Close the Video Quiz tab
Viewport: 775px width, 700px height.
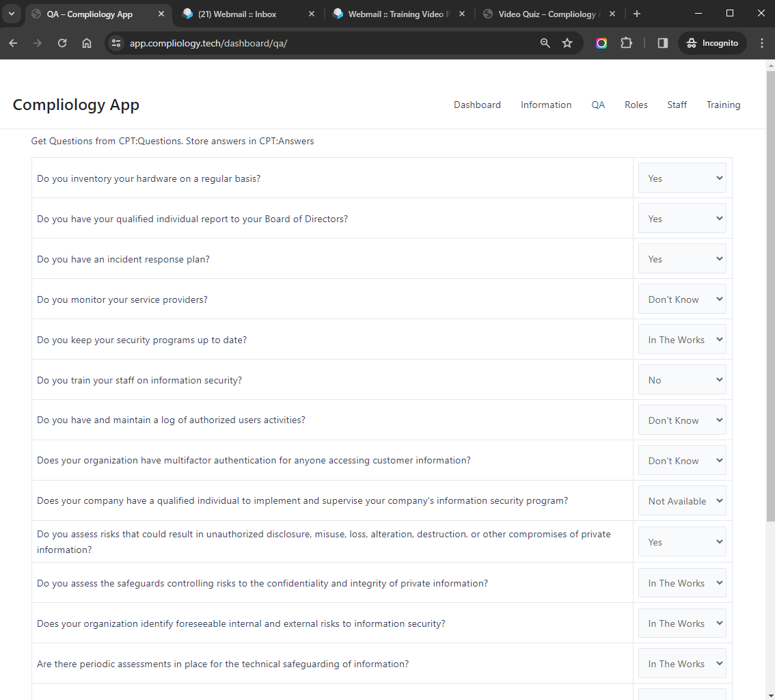click(612, 14)
